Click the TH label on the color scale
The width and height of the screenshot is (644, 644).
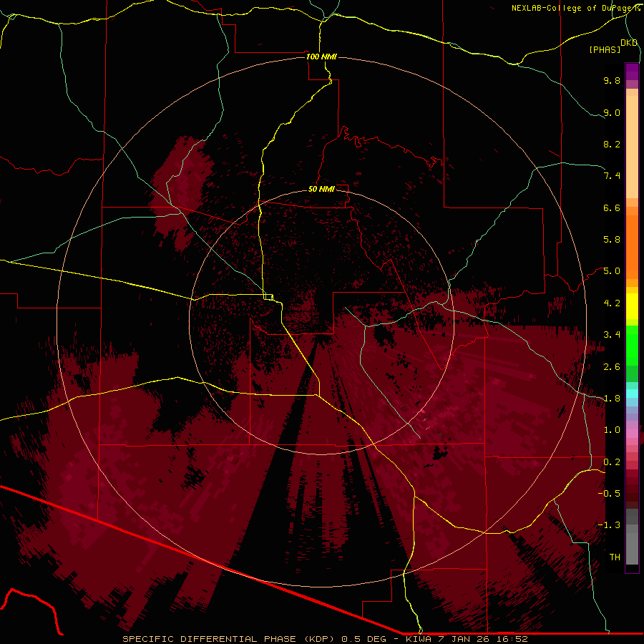point(615,557)
